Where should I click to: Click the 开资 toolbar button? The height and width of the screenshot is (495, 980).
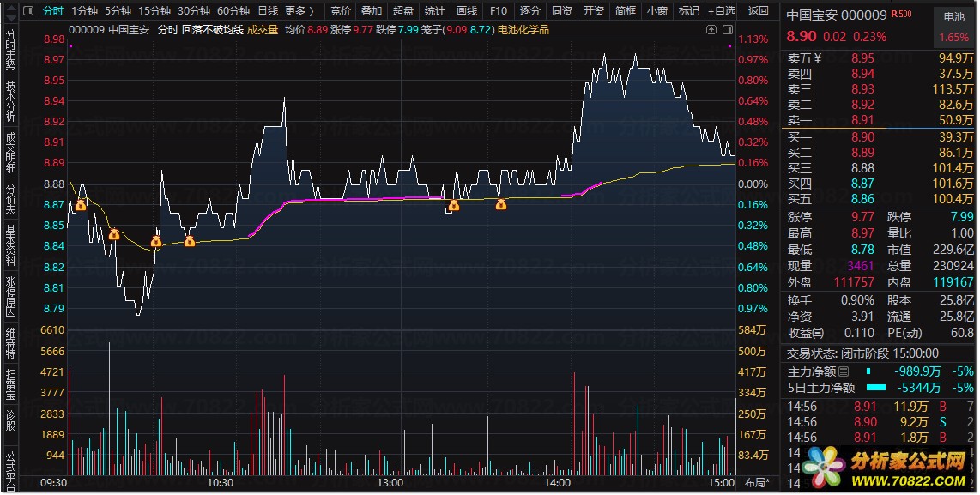(x=593, y=10)
